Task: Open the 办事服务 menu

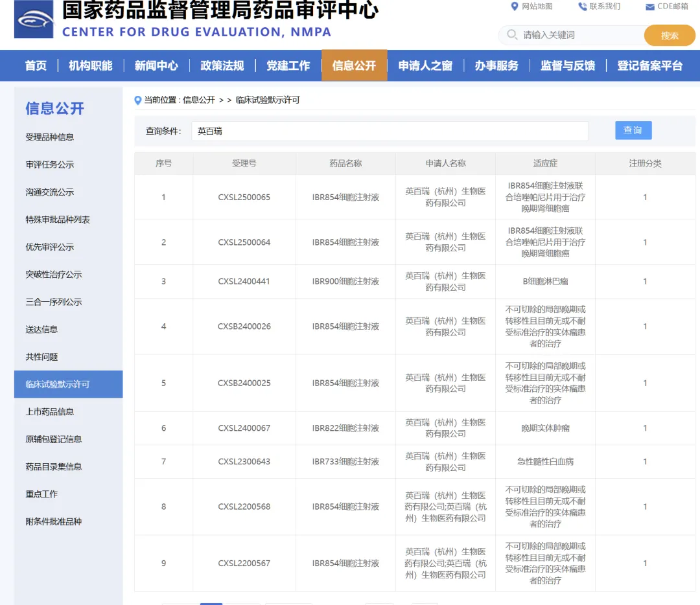Action: (496, 65)
